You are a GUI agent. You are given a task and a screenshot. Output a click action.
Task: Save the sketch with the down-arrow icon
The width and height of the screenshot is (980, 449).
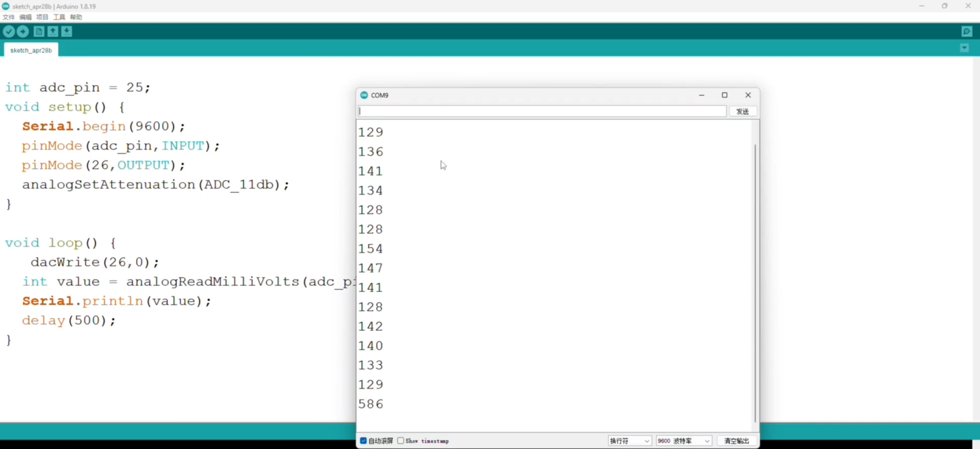tap(67, 32)
